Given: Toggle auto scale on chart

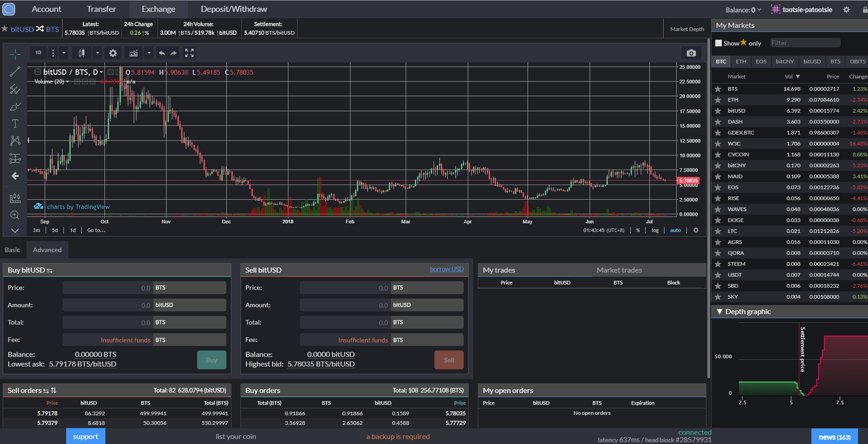Looking at the screenshot, I should point(675,230).
